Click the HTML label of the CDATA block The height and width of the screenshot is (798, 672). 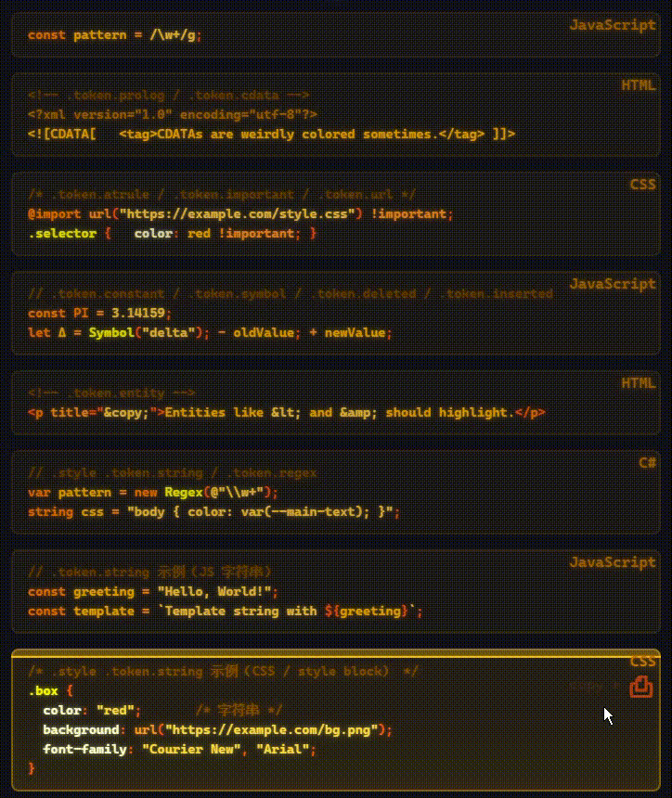click(639, 85)
